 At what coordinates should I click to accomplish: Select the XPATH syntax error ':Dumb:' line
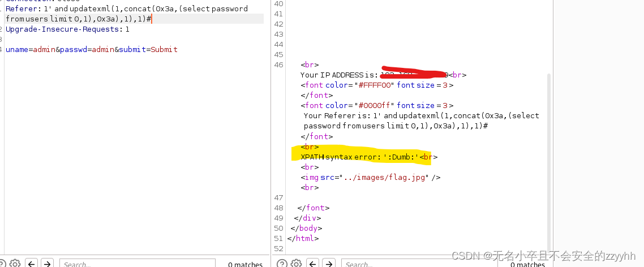[x=369, y=157]
